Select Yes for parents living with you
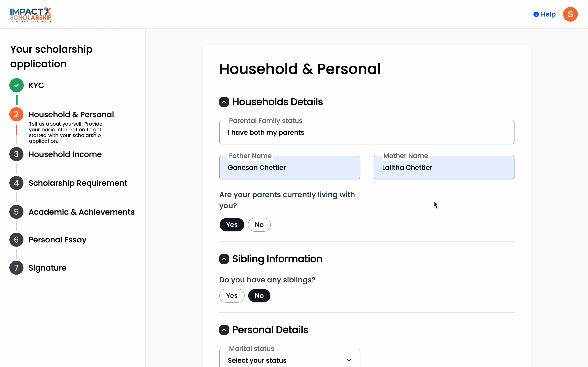 pyautogui.click(x=232, y=225)
